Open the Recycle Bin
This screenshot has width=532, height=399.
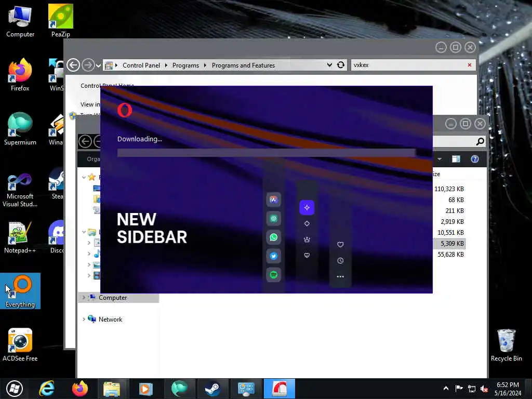[506, 345]
